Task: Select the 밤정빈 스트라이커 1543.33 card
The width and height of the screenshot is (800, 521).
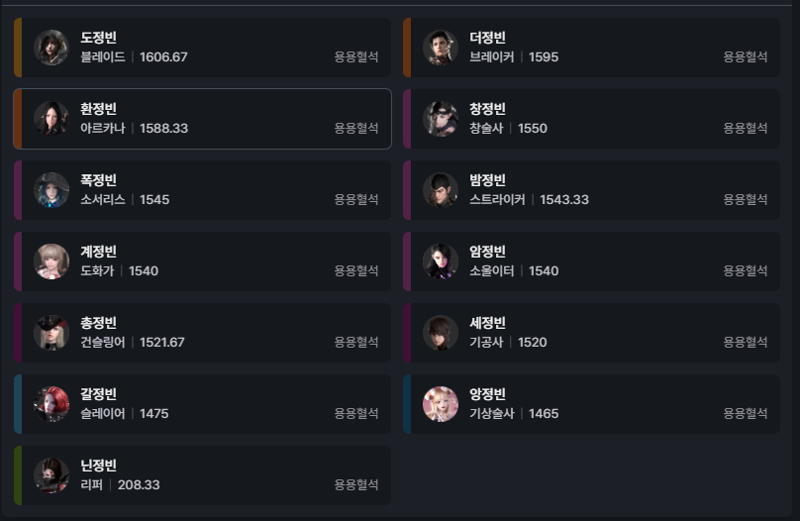Action: 592,190
